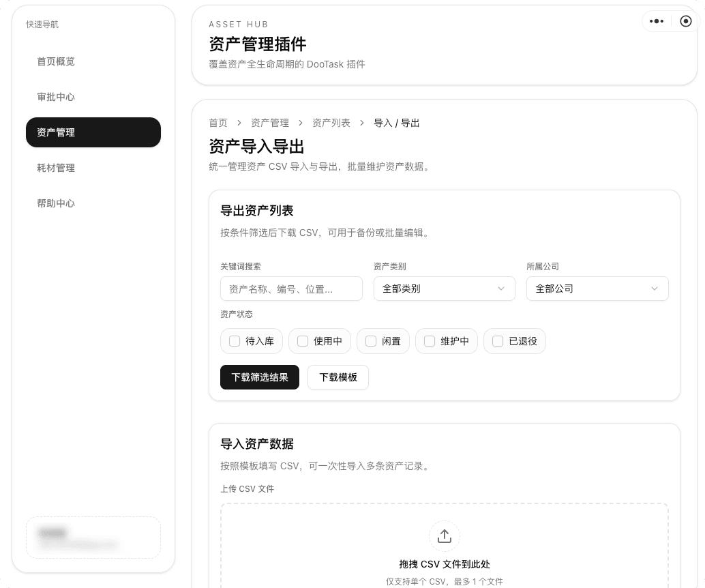Tick the 使用中 status checkbox

point(303,341)
